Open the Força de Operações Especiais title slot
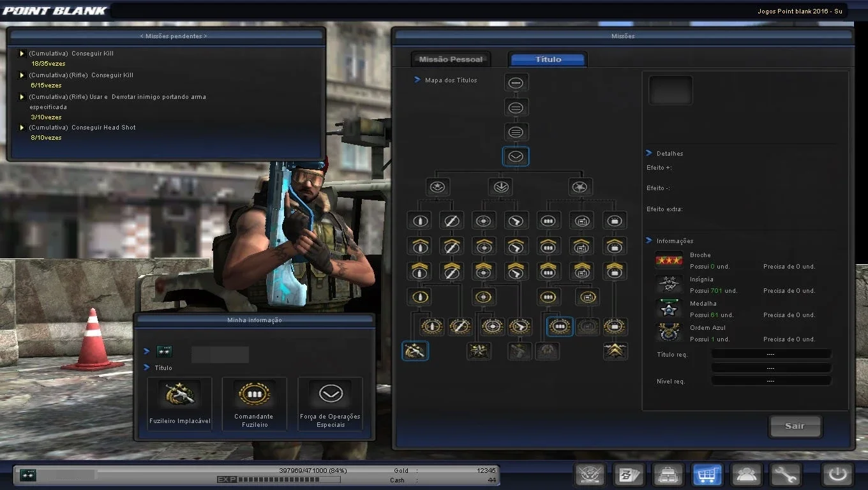868x490 pixels. [x=330, y=404]
